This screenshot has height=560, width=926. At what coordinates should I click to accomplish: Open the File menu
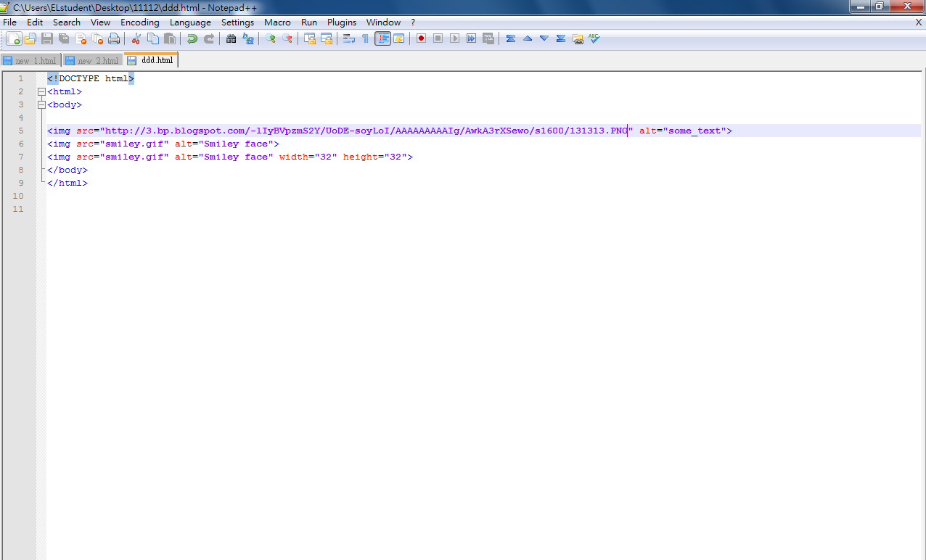coord(10,22)
